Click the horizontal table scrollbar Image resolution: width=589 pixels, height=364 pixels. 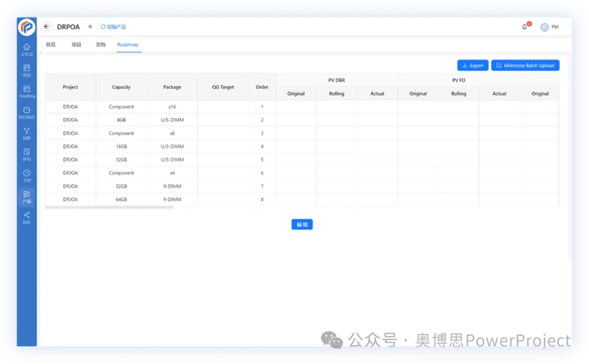(109, 207)
